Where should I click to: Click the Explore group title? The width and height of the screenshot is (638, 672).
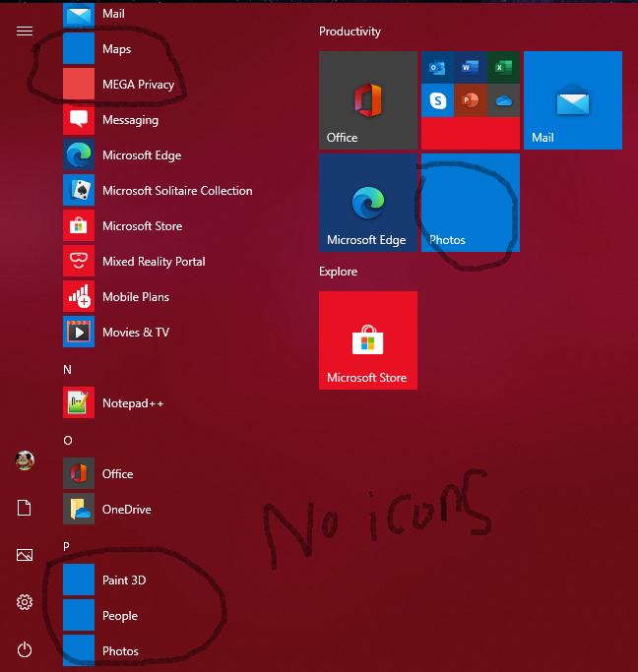tap(338, 272)
